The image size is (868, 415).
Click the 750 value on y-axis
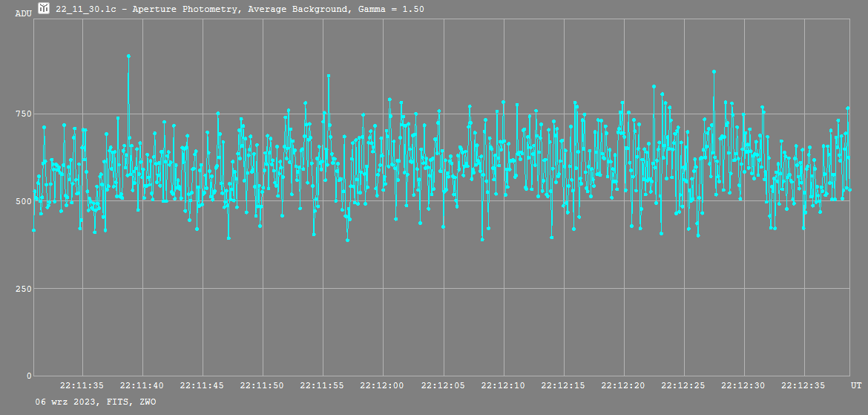pyautogui.click(x=23, y=114)
